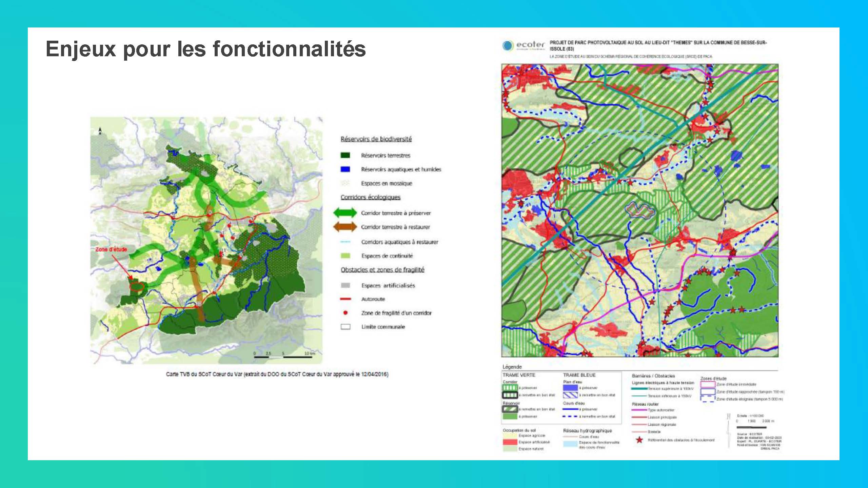
Task: Click the right map's source credits text block
Action: (759, 441)
